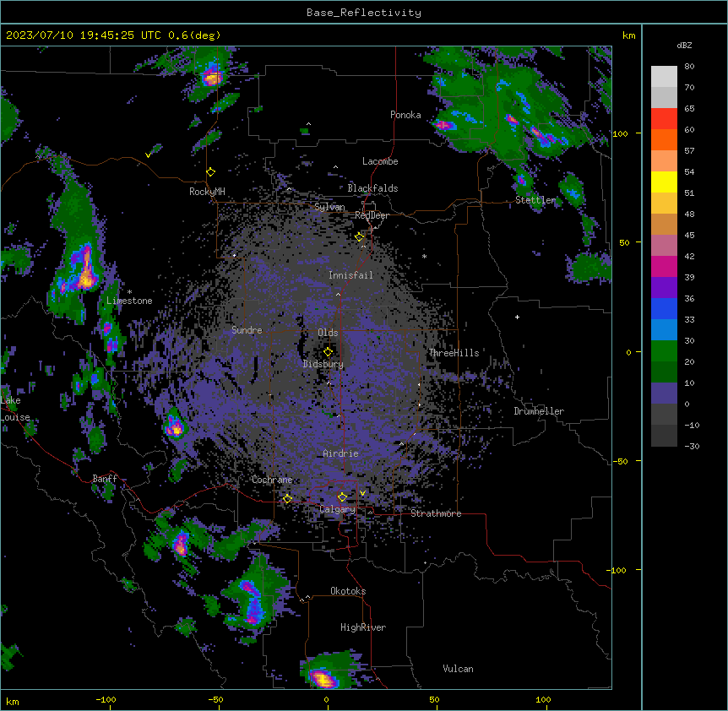This screenshot has width=728, height=711.
Task: Select the Sundre label
Action: [x=247, y=330]
